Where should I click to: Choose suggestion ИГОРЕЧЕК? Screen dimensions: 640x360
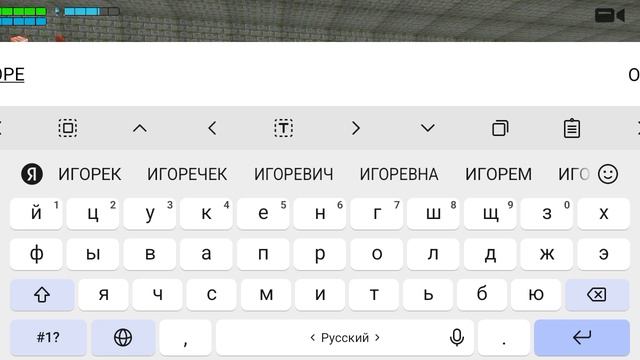pyautogui.click(x=187, y=174)
